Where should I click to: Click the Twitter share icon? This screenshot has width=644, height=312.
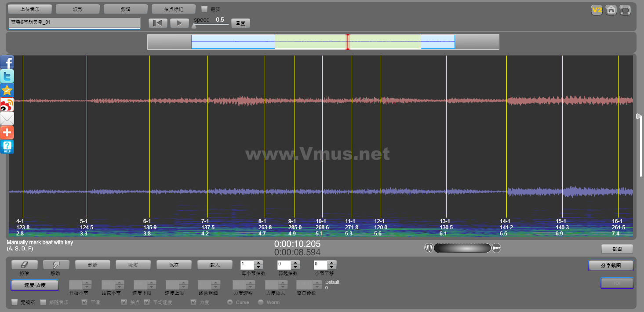(7, 76)
